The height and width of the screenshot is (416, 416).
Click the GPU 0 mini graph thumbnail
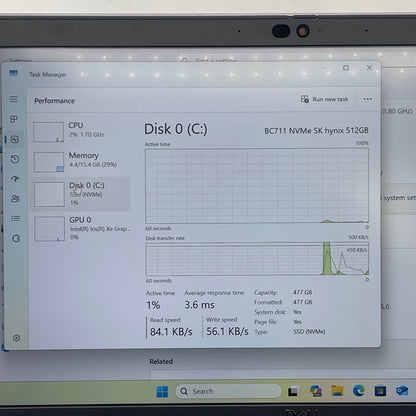click(50, 229)
